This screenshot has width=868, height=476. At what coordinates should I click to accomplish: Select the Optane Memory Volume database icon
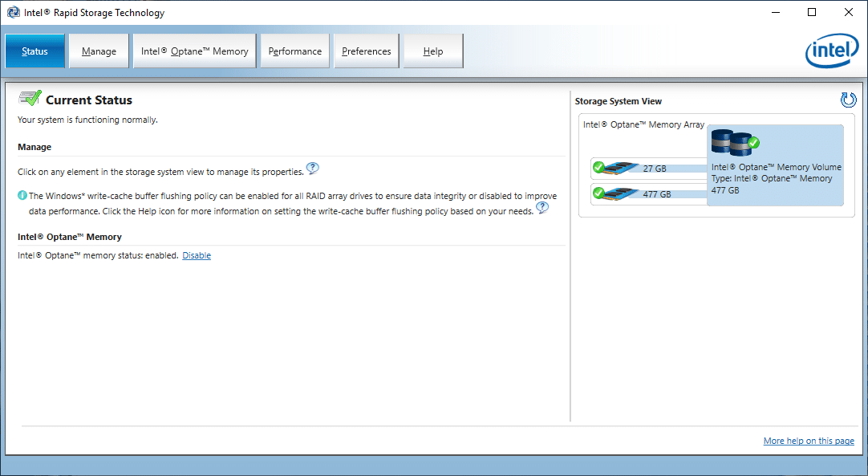click(x=735, y=142)
